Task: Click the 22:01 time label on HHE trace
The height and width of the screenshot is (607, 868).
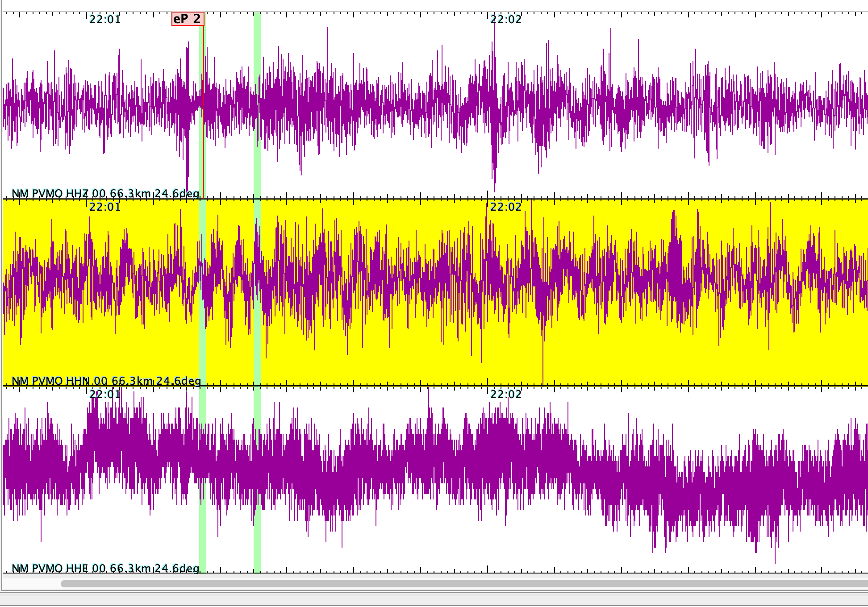Action: click(105, 394)
